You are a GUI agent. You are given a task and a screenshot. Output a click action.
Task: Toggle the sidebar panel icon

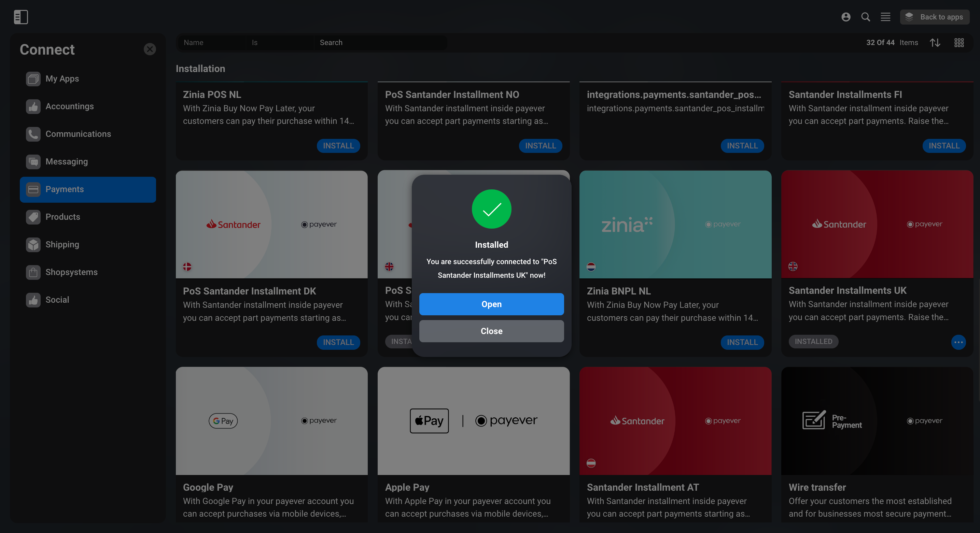click(x=21, y=17)
